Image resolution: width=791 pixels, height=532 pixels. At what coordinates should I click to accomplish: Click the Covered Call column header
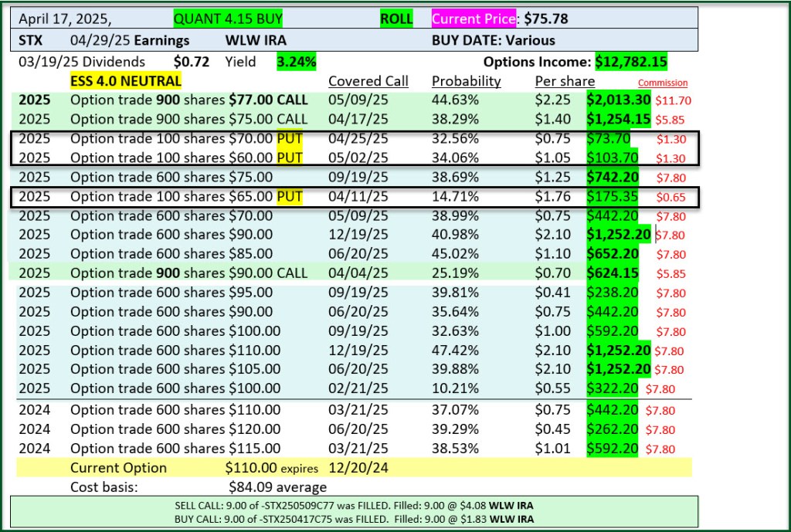coord(368,81)
